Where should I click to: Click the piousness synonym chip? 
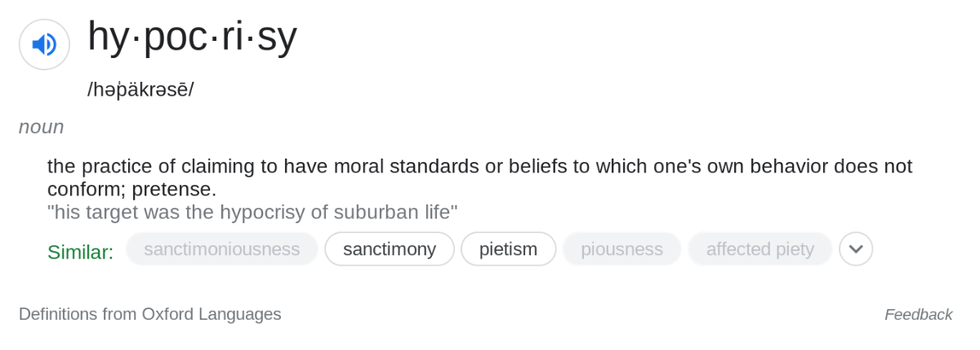pyautogui.click(x=621, y=249)
